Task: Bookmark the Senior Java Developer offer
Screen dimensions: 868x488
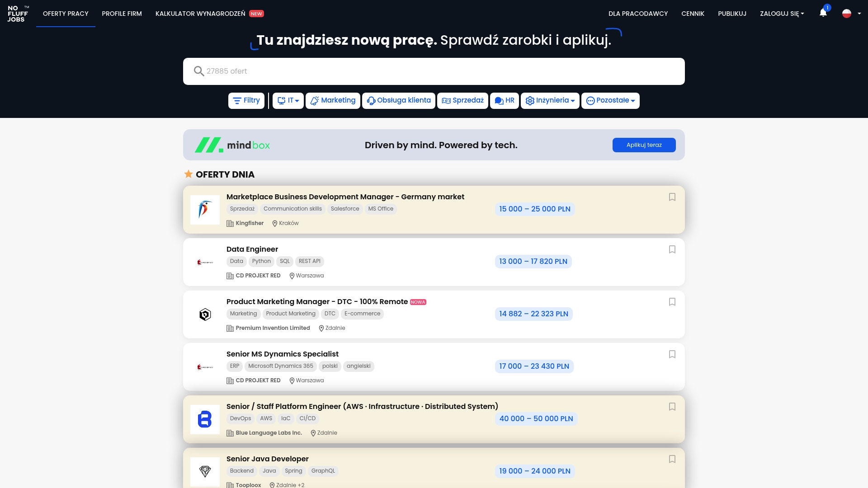Action: click(672, 459)
